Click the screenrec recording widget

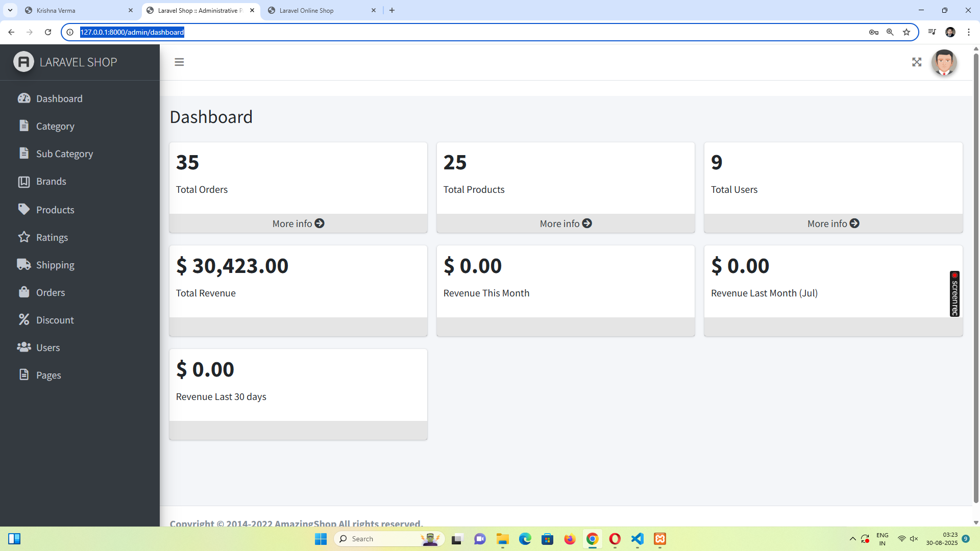(954, 294)
